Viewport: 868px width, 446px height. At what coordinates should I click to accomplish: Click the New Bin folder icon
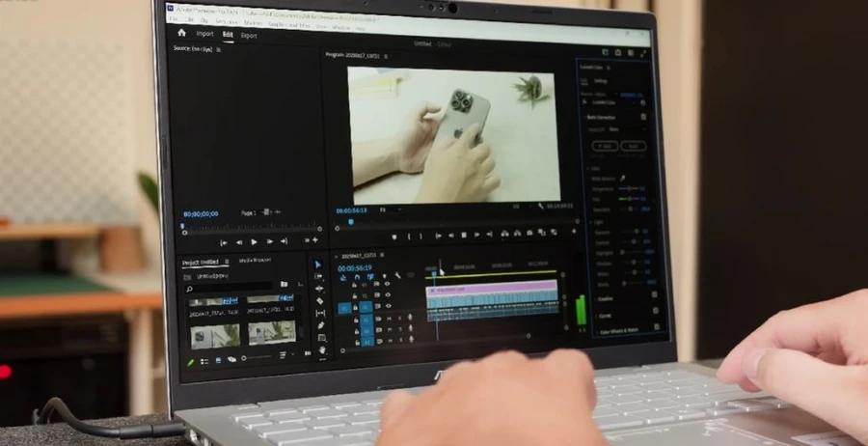pyautogui.click(x=284, y=284)
